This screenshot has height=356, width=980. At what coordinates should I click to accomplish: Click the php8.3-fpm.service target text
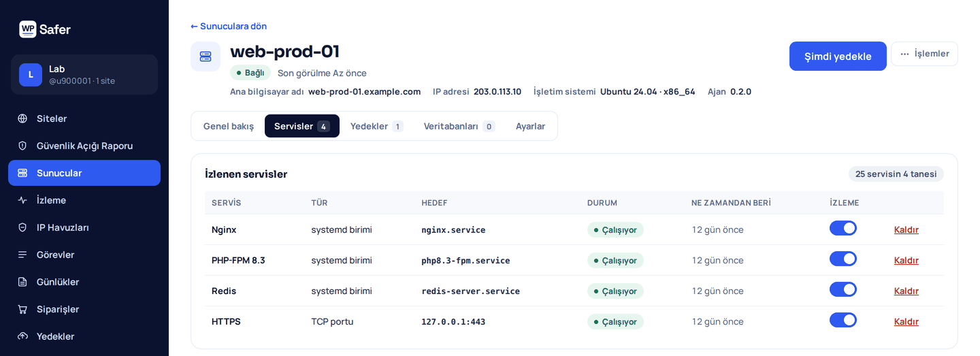(466, 261)
